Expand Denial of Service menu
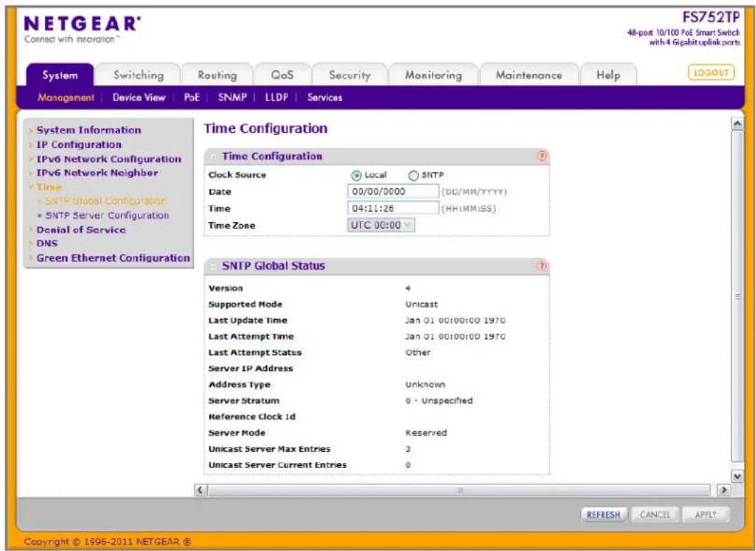The width and height of the screenshot is (756, 551). [x=81, y=230]
